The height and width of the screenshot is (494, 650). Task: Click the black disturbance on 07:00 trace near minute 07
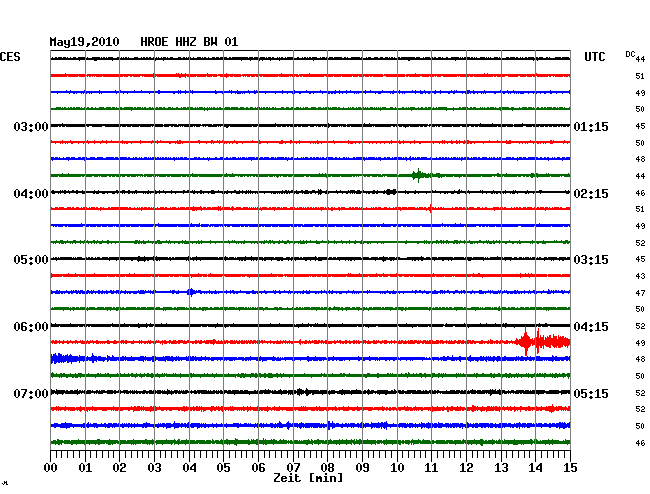[303, 392]
